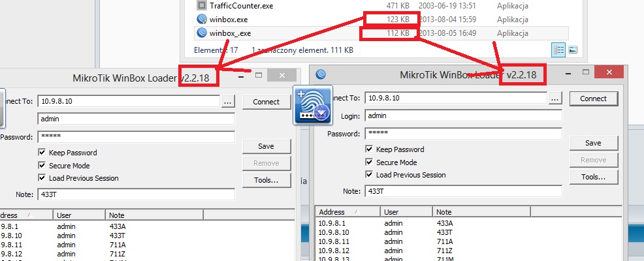Viewport: 644px width, 261px height.
Task: Click Aplikacja type cell for winbox.exe
Action: 512,20
